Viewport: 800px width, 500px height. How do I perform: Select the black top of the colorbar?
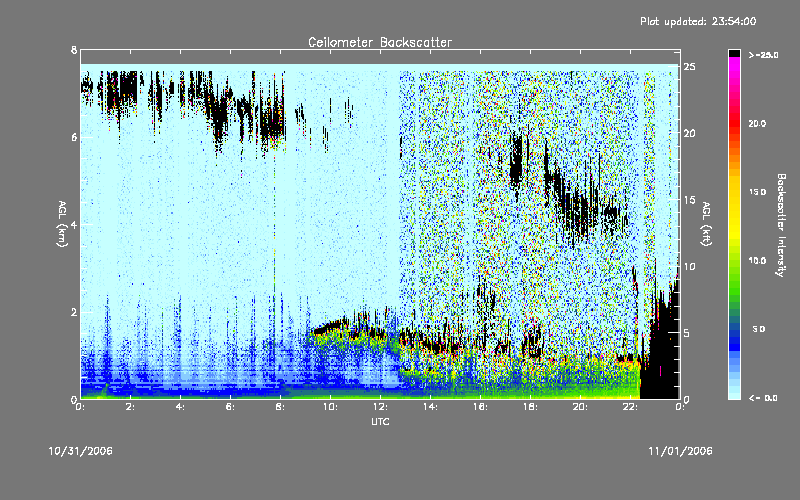[734, 53]
